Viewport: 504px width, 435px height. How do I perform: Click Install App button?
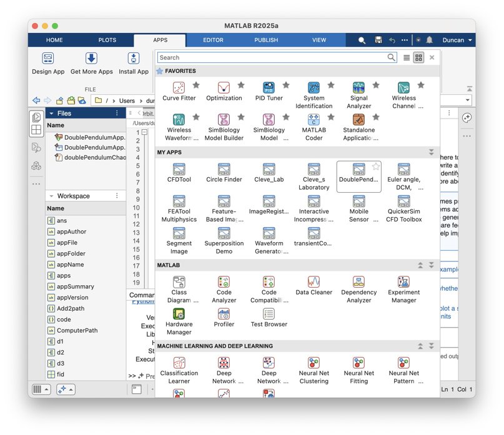(x=134, y=63)
